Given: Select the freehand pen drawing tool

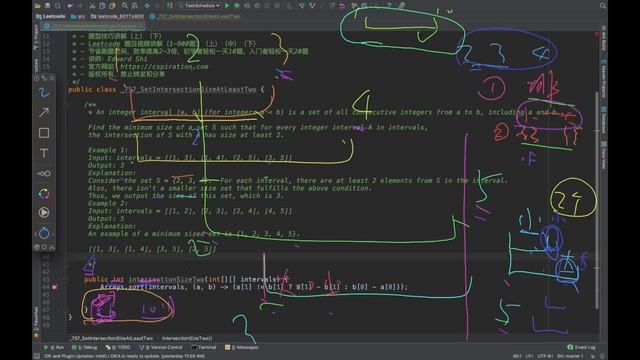Looking at the screenshot, I should point(44,93).
